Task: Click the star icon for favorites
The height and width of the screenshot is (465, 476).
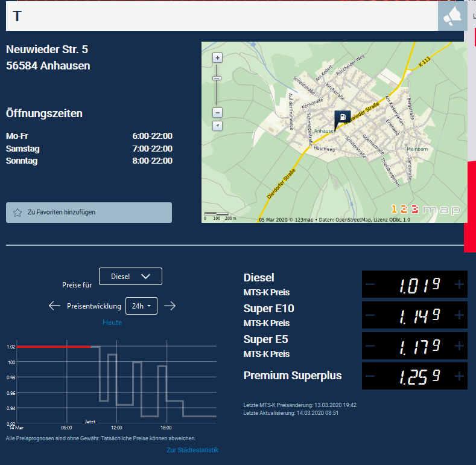Action: pyautogui.click(x=17, y=213)
